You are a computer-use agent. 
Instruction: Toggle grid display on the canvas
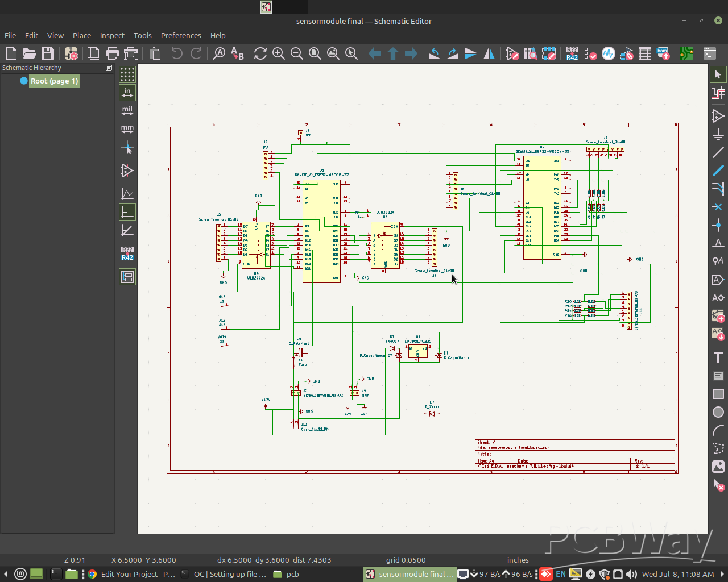coord(127,74)
